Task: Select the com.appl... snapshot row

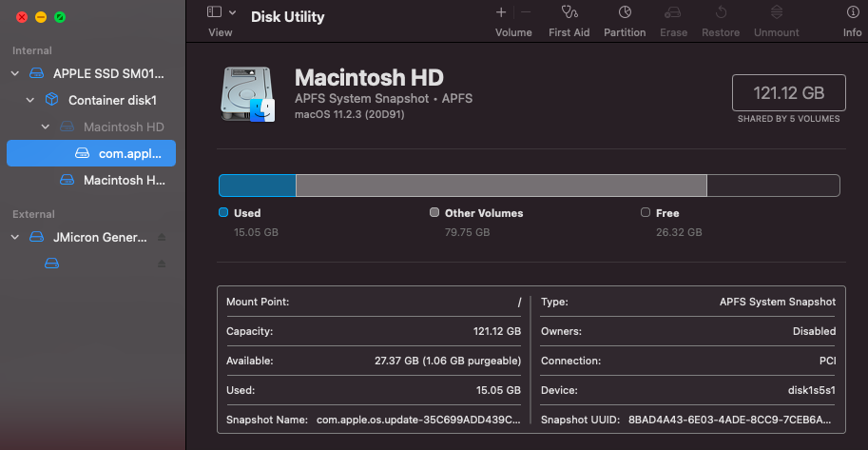Action: pyautogui.click(x=91, y=153)
